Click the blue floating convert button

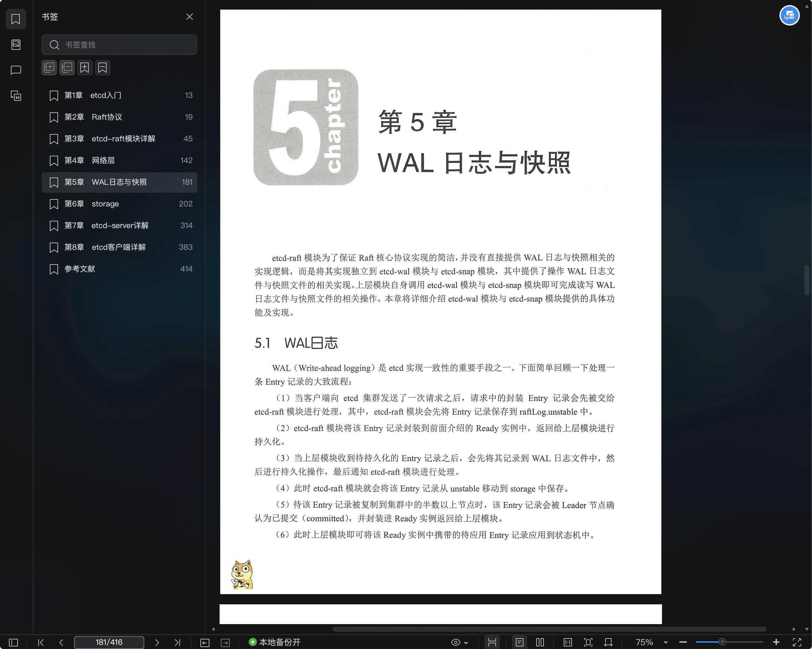789,15
